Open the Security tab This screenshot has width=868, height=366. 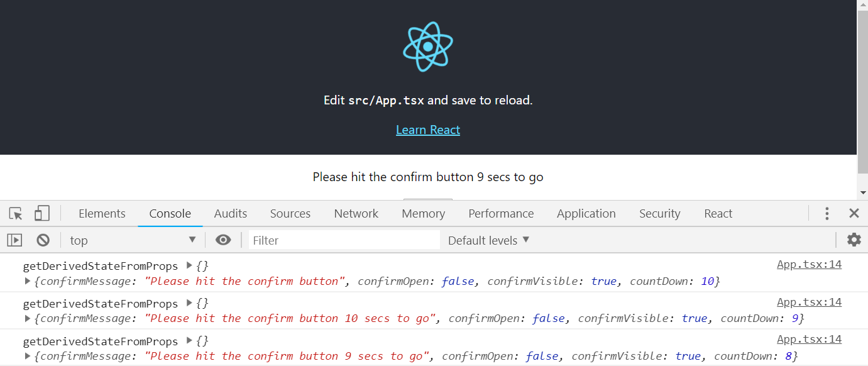[x=660, y=214]
